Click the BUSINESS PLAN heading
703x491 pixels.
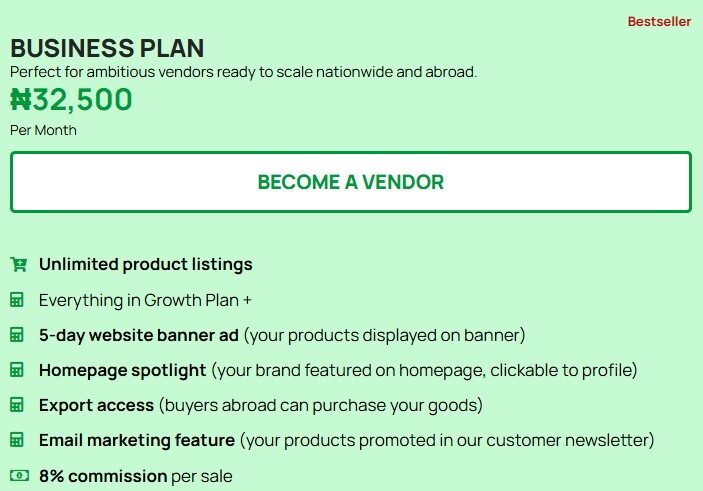pos(107,48)
